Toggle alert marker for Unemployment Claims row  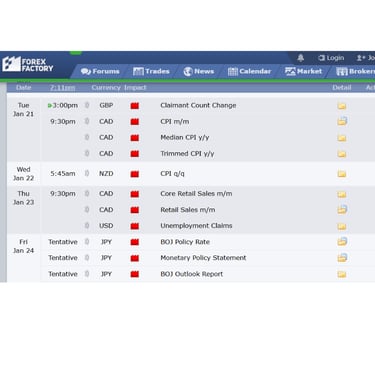pos(87,226)
